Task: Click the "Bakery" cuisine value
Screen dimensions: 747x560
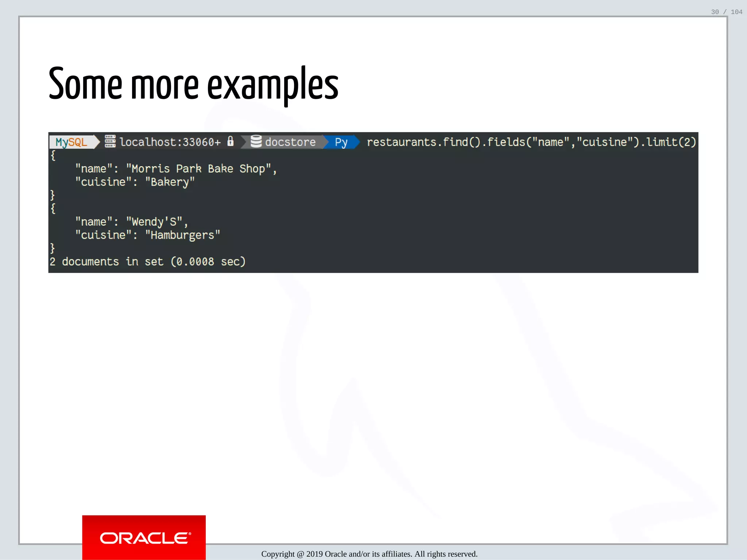Action: pyautogui.click(x=170, y=182)
